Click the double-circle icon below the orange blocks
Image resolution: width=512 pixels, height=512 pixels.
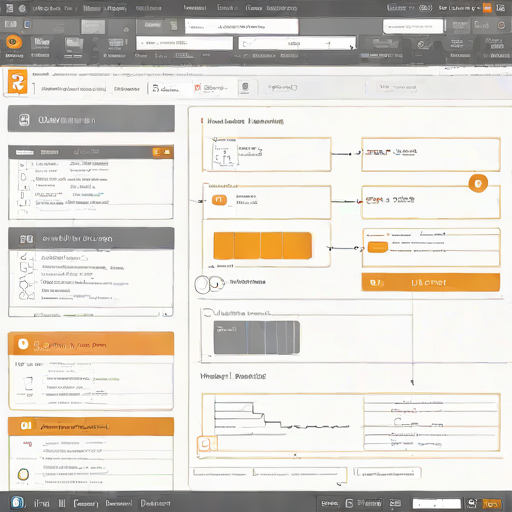point(209,284)
